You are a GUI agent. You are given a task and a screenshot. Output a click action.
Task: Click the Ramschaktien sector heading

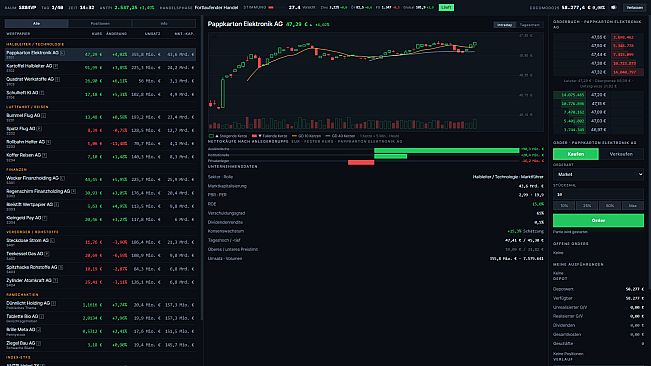(22, 294)
